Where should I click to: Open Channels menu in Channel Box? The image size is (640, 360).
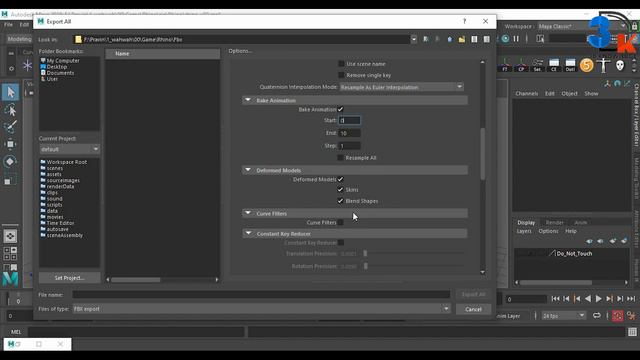527,93
